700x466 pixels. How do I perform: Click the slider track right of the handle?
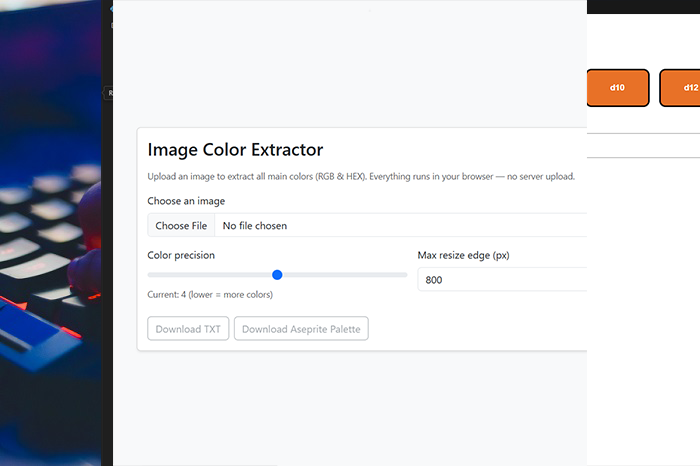[x=345, y=275]
